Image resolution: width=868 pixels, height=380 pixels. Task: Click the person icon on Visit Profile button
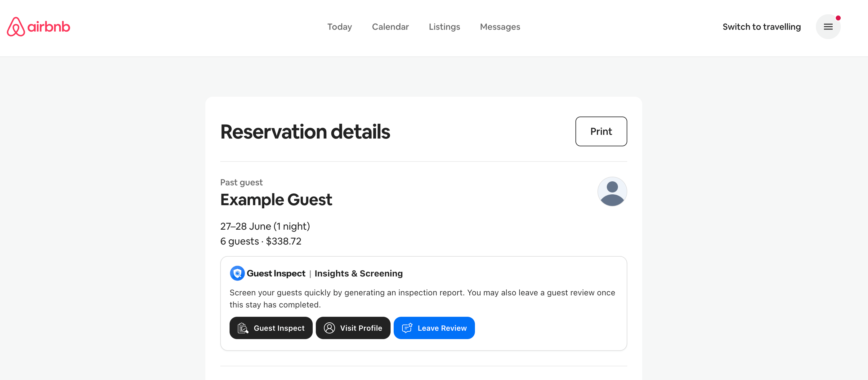pos(329,328)
